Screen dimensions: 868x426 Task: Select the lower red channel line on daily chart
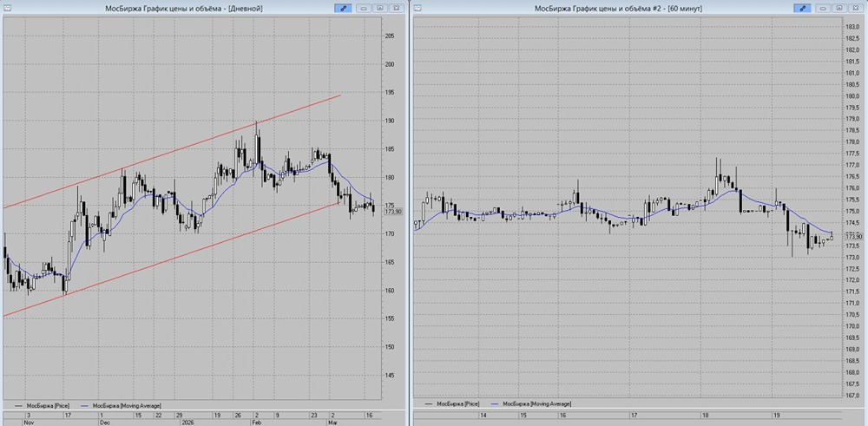(172, 259)
